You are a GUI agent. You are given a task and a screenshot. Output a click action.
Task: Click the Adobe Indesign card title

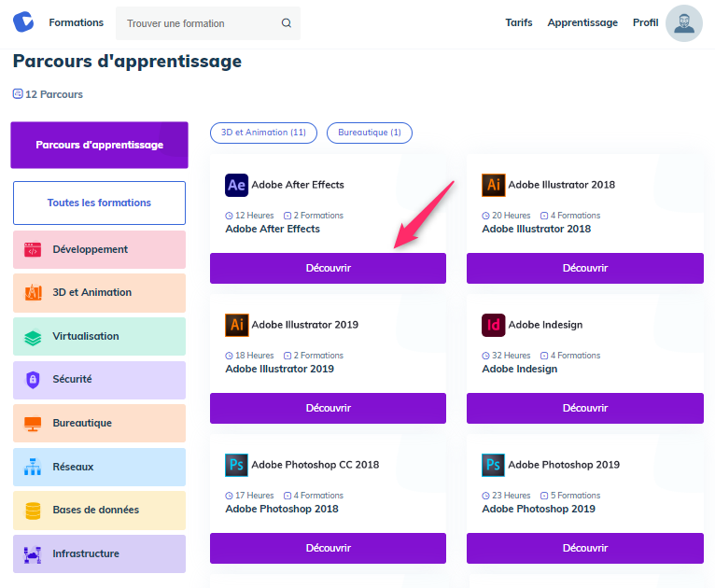tap(545, 325)
